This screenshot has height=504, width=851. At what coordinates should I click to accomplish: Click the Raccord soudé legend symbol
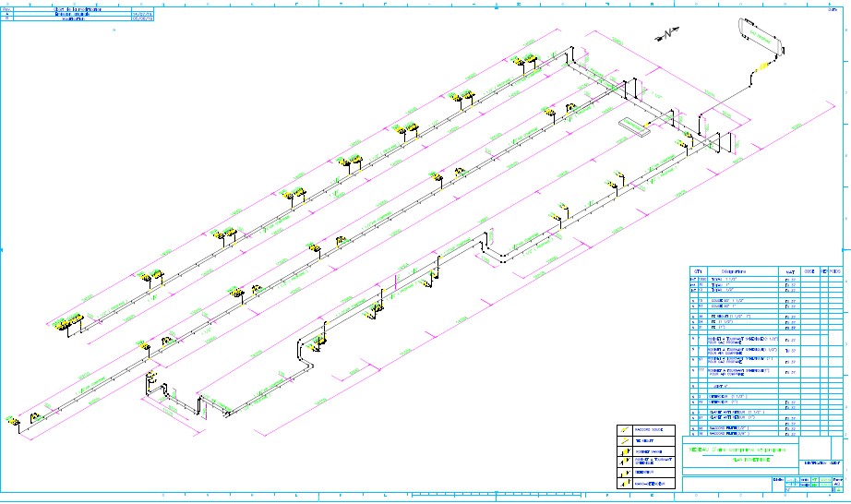click(624, 429)
